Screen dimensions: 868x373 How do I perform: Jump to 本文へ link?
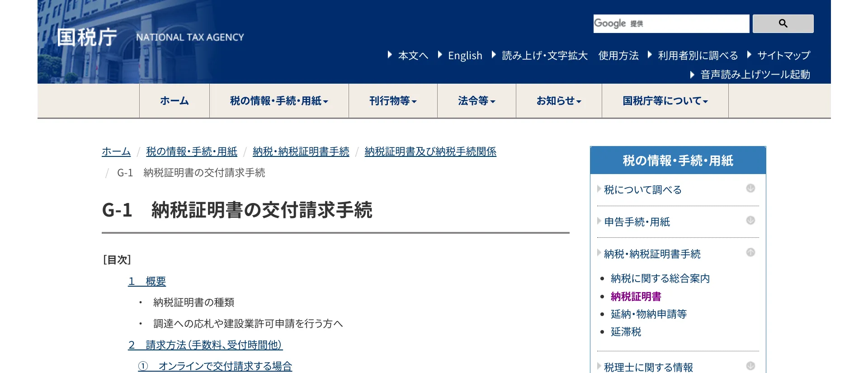click(413, 56)
